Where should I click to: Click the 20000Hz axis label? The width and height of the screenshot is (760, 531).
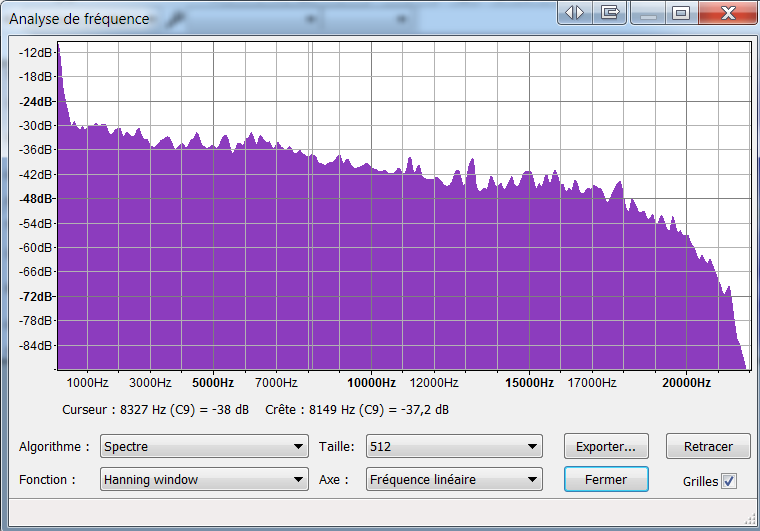point(686,383)
